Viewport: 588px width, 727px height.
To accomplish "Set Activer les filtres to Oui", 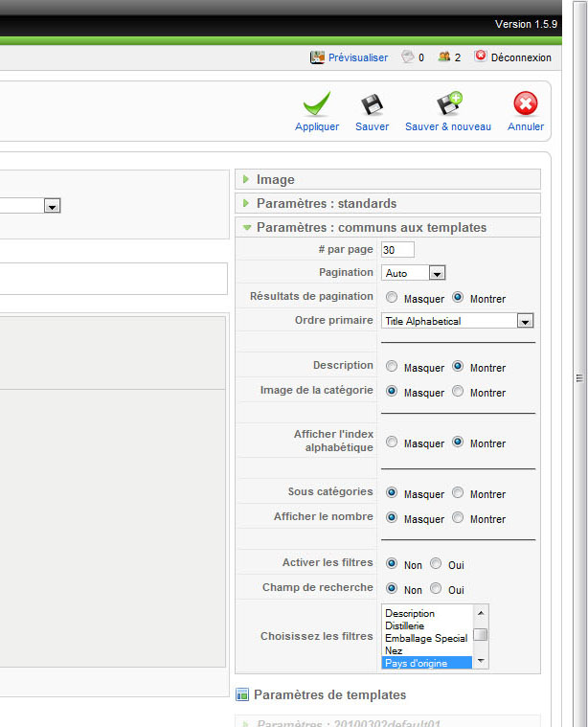I will click(x=436, y=563).
